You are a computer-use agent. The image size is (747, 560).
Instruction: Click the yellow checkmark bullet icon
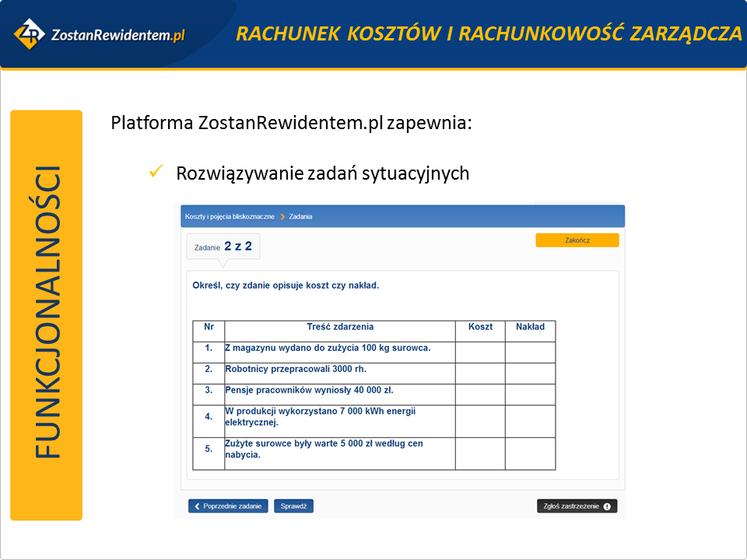(x=155, y=172)
